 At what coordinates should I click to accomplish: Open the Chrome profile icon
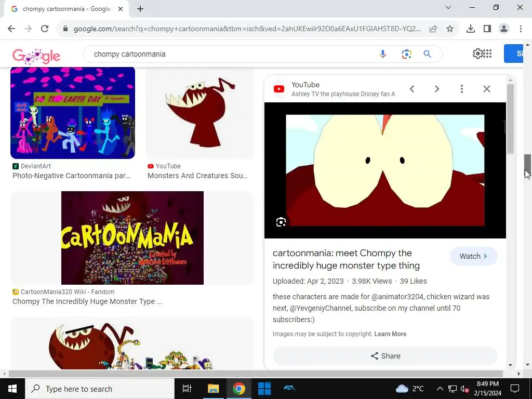pos(504,29)
